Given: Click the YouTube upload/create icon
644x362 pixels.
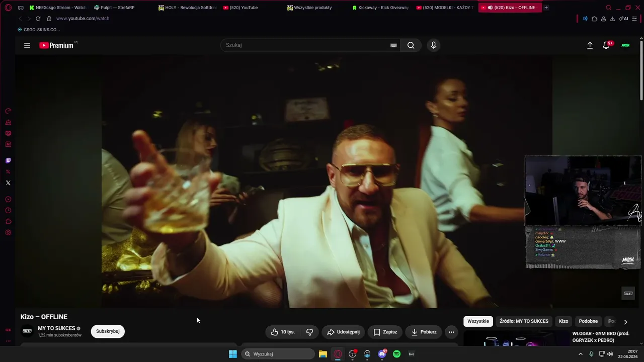Looking at the screenshot, I should [x=590, y=45].
